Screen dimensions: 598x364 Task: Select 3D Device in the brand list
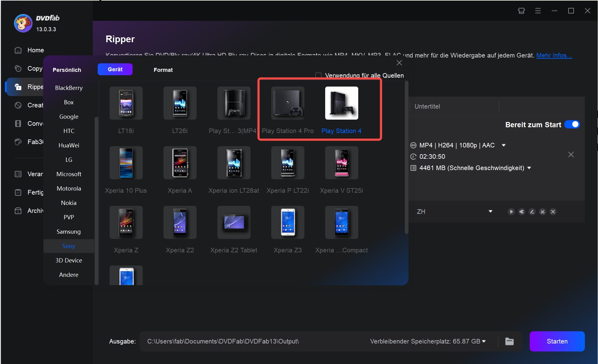click(69, 260)
